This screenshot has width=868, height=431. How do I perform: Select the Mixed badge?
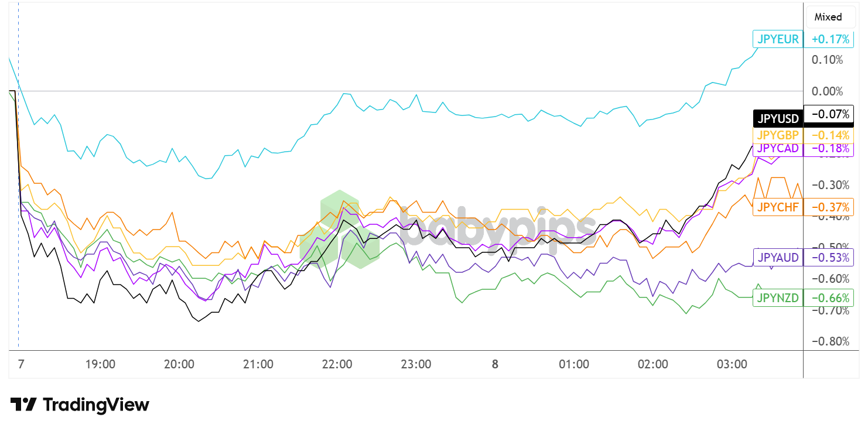click(x=828, y=17)
